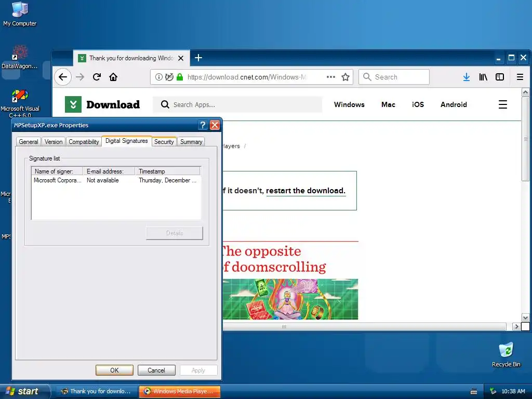Click the Details button under signature list
Viewport: 532px width, 399px height.
(x=175, y=233)
